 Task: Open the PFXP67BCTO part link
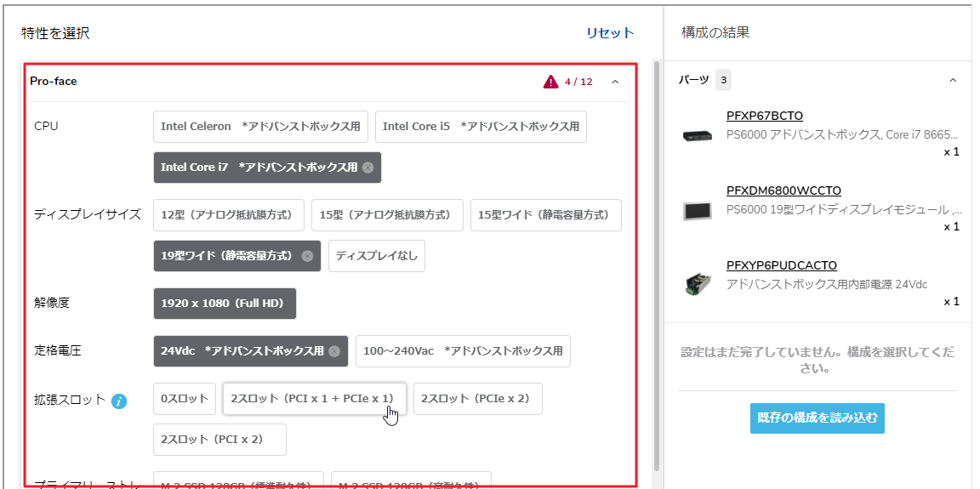click(x=765, y=116)
